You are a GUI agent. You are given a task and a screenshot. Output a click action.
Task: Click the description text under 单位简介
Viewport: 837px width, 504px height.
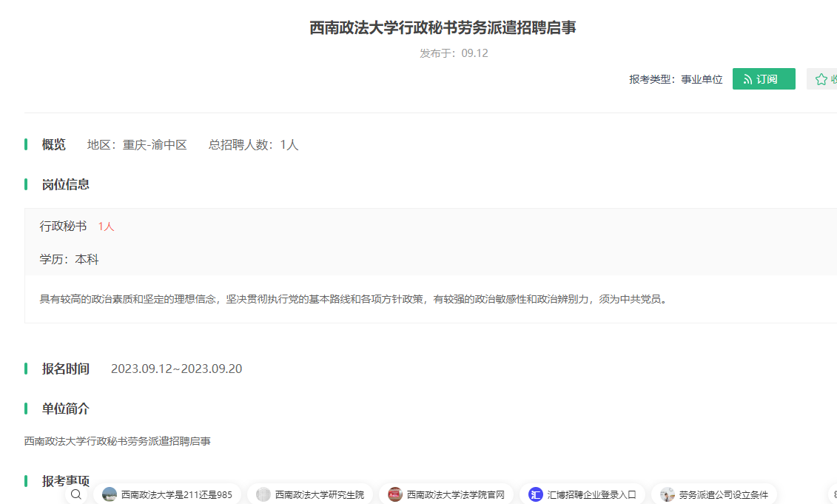(x=118, y=441)
